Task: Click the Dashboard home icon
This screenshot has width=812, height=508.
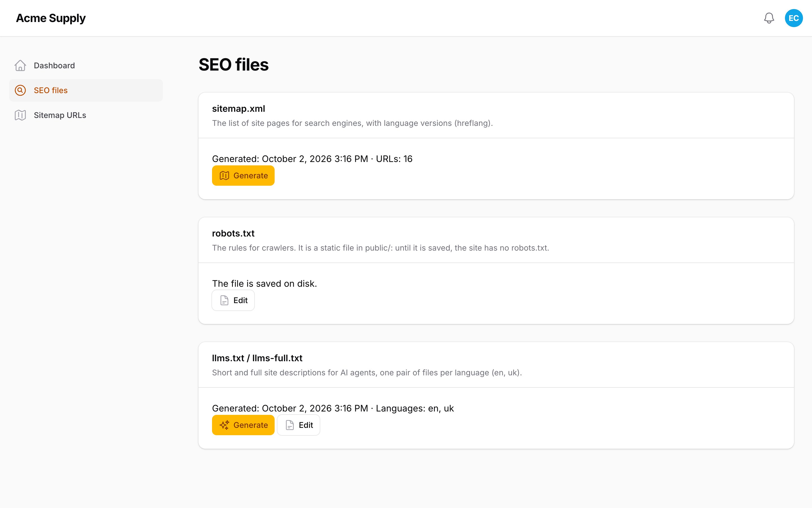Action: pos(20,65)
